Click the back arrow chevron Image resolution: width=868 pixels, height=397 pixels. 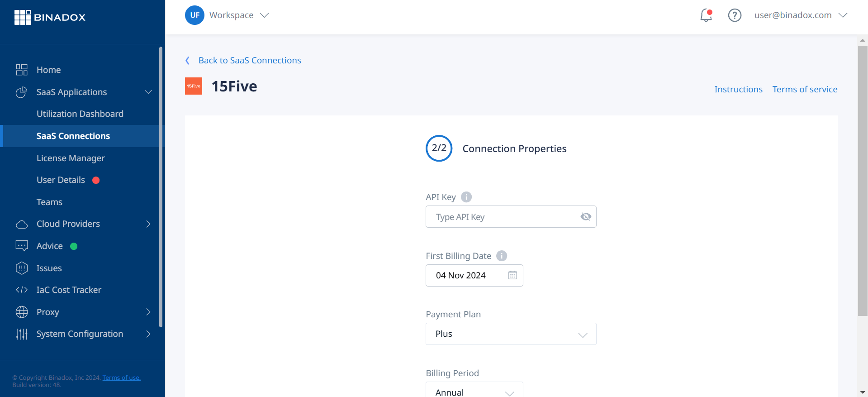187,61
